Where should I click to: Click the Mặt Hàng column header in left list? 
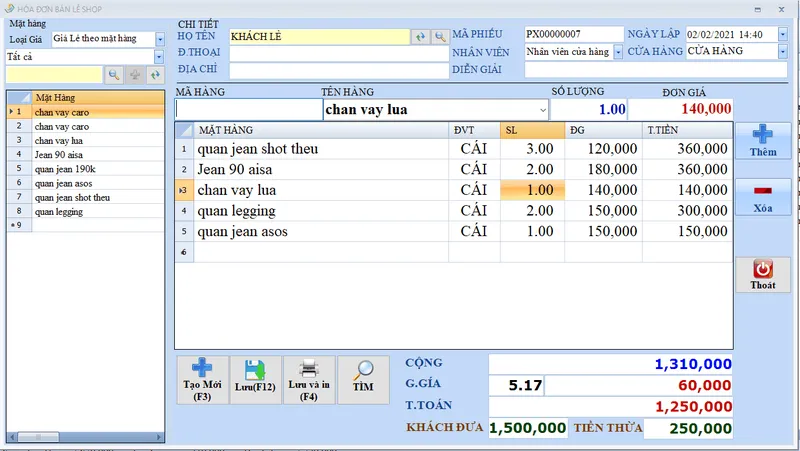[x=98, y=97]
